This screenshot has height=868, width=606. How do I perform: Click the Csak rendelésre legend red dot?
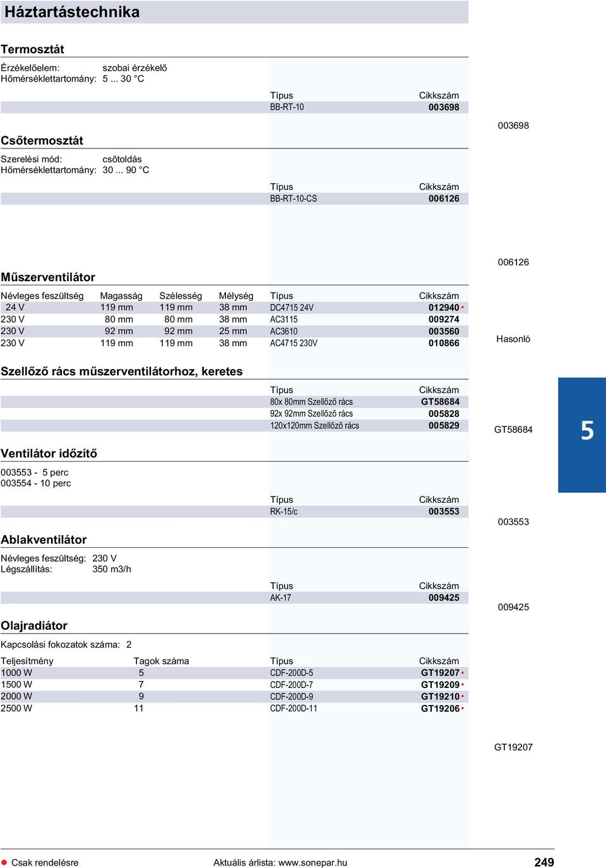[4, 862]
